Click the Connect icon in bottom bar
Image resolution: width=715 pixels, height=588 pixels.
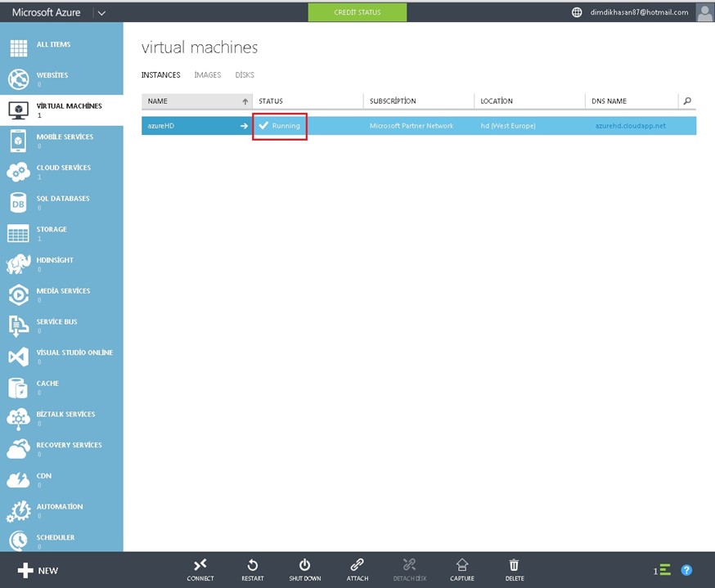coord(200,568)
